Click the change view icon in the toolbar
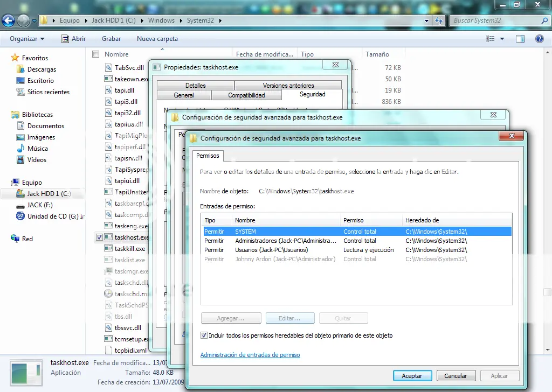Viewport: 552px width, 392px height. pos(491,39)
